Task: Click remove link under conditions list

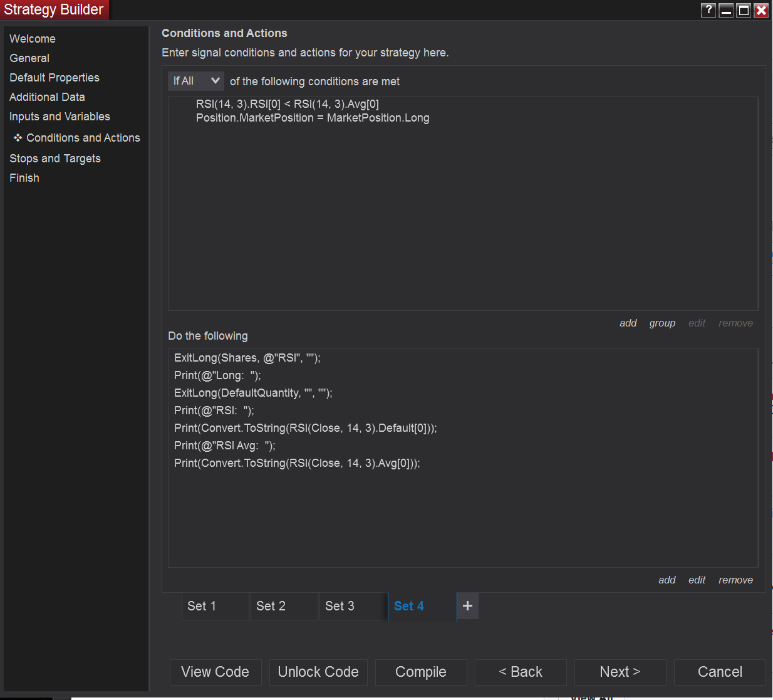Action: pos(736,323)
